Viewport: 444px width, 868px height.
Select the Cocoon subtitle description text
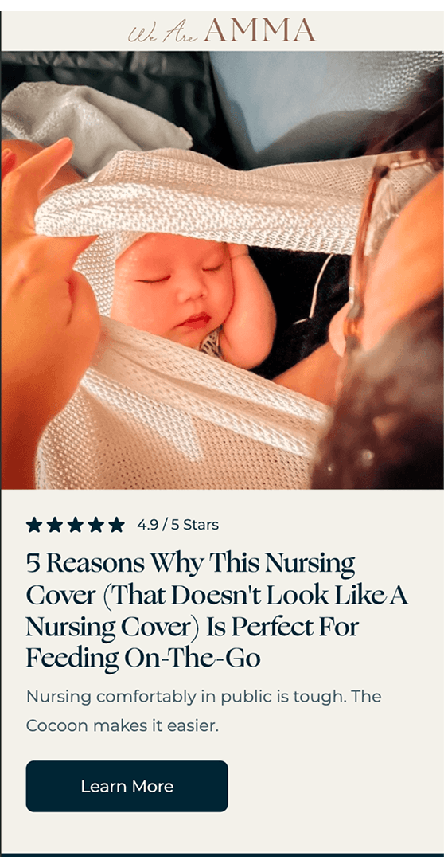click(204, 711)
